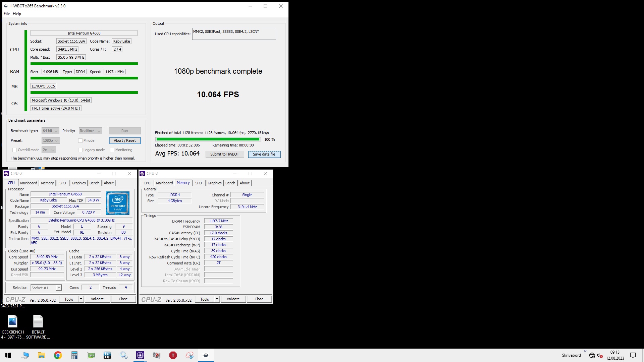
Task: Click the benchmark progress bar at 100%
Action: [x=208, y=139]
